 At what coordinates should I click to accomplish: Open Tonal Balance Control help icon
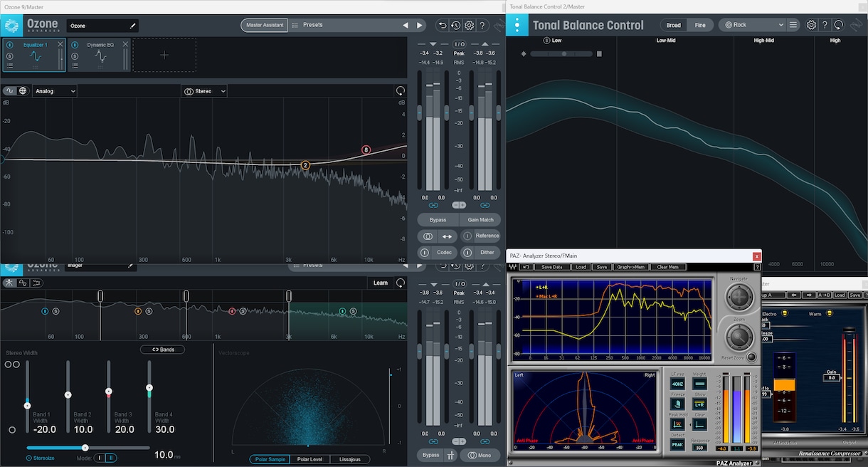click(x=825, y=25)
